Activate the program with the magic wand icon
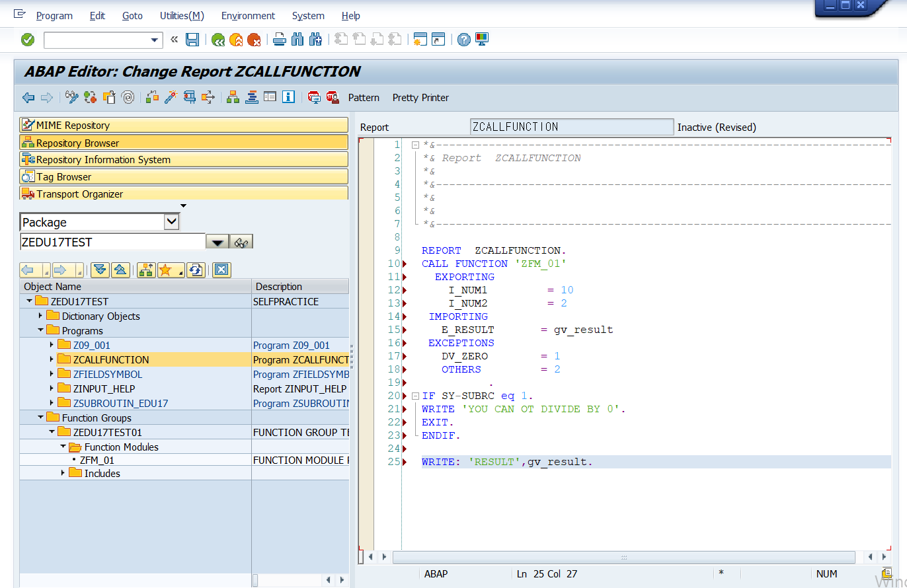 pyautogui.click(x=171, y=98)
